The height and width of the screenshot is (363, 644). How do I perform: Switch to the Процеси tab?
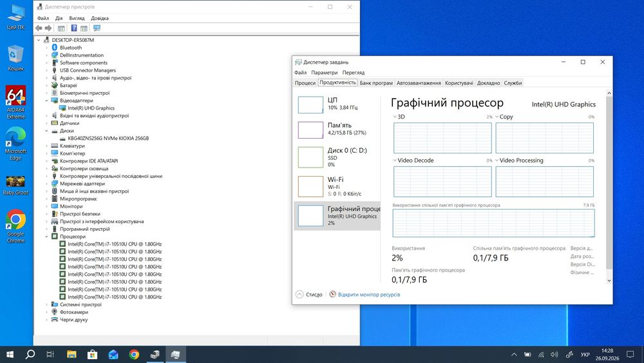305,83
